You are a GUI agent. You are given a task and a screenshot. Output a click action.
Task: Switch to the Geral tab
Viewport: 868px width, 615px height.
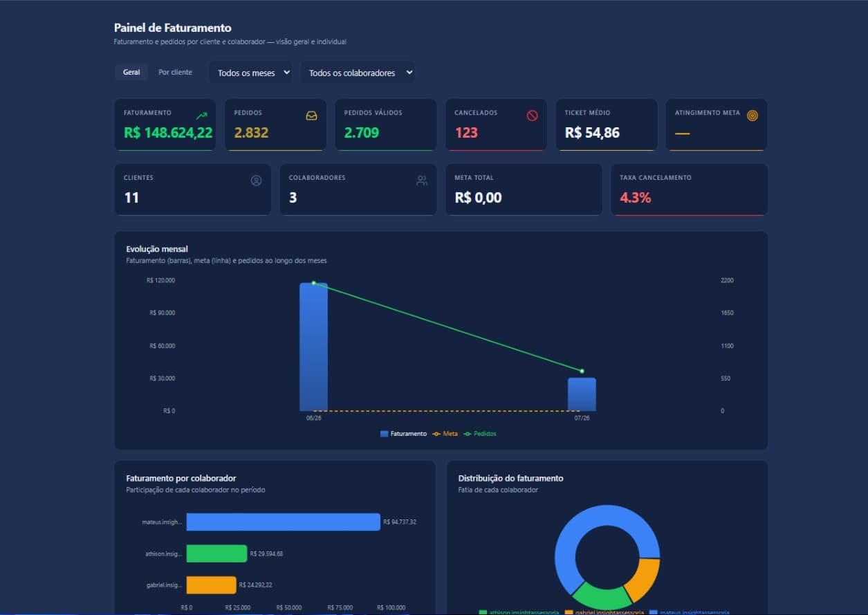click(x=131, y=73)
